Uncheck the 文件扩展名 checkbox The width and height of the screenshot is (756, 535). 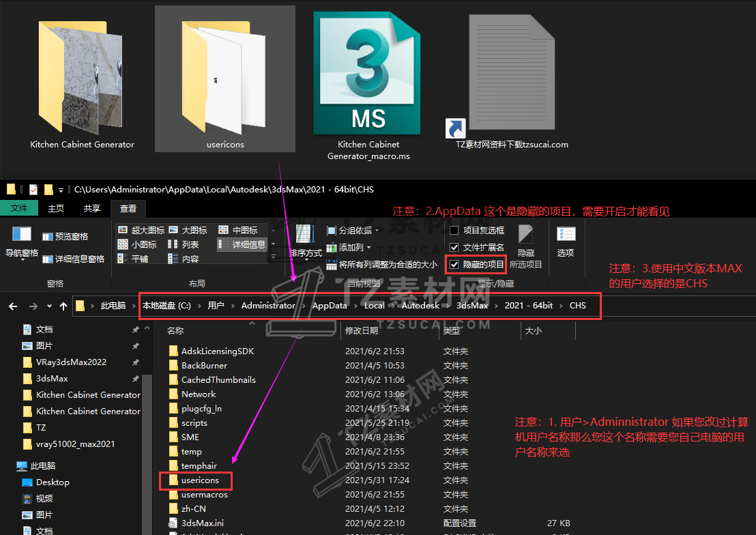(x=454, y=248)
